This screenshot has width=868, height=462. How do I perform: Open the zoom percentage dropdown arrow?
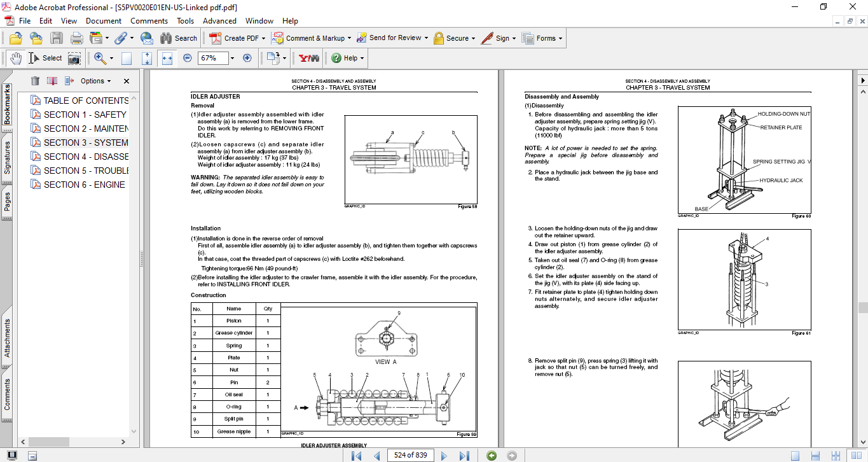coord(232,58)
